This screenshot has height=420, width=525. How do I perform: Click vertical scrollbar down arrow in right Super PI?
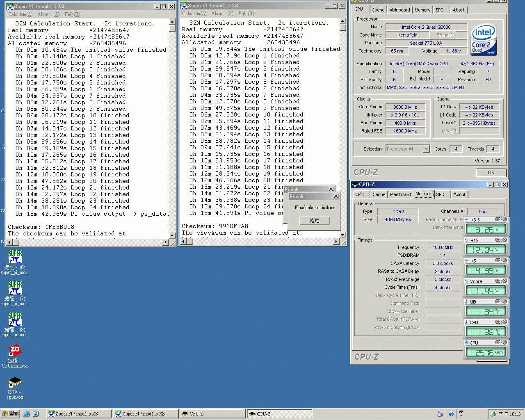(343, 235)
